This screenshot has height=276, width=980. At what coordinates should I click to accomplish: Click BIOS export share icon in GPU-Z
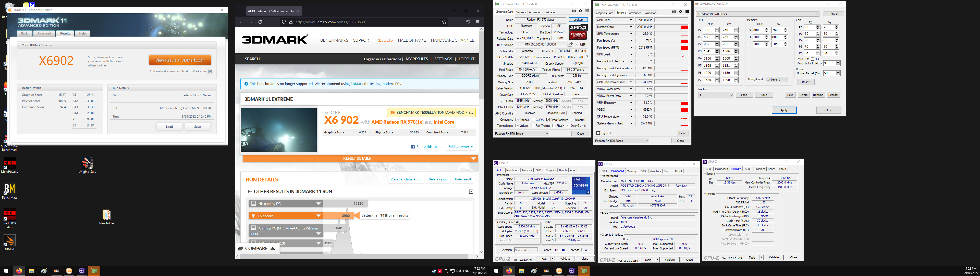[570, 45]
